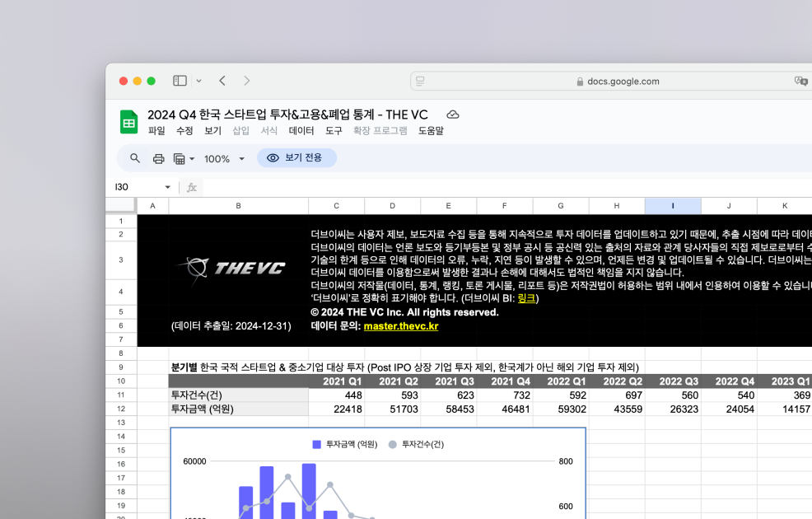Click the print icon
This screenshot has height=519, width=812.
click(x=158, y=158)
